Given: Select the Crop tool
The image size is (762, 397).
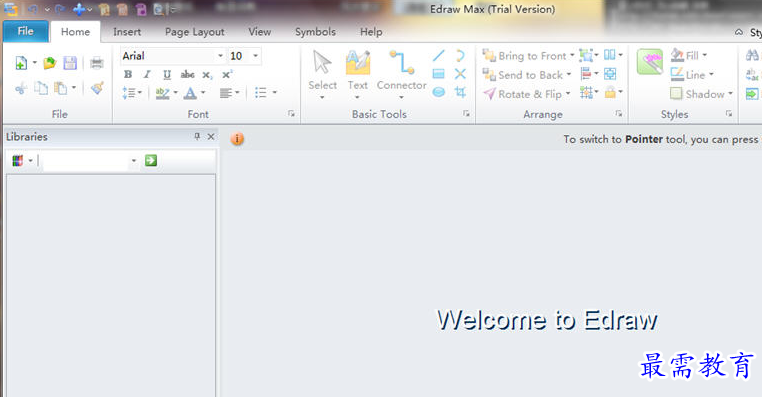Looking at the screenshot, I should (460, 92).
